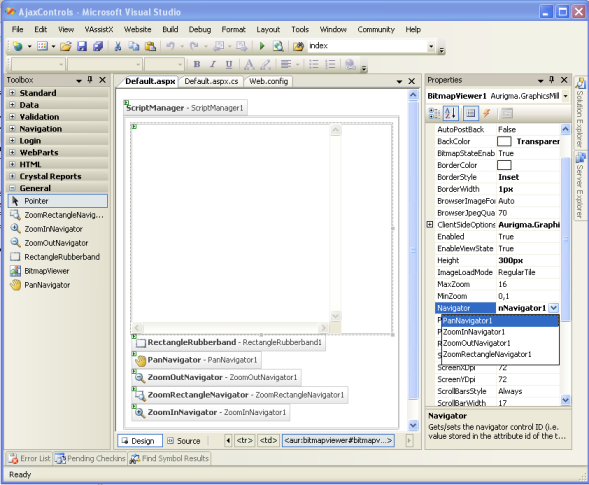
Task: Click the Copy icon in the toolbar
Action: pyautogui.click(x=134, y=46)
